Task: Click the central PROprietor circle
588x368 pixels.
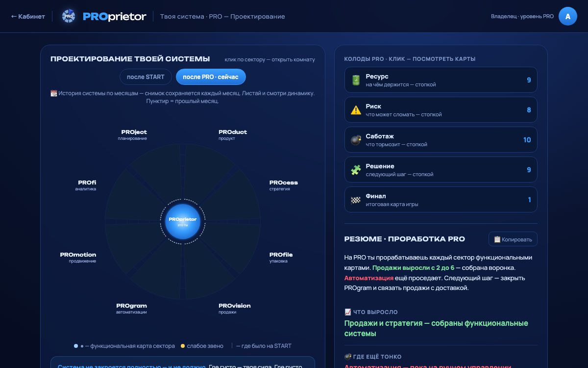Action: coord(183,222)
